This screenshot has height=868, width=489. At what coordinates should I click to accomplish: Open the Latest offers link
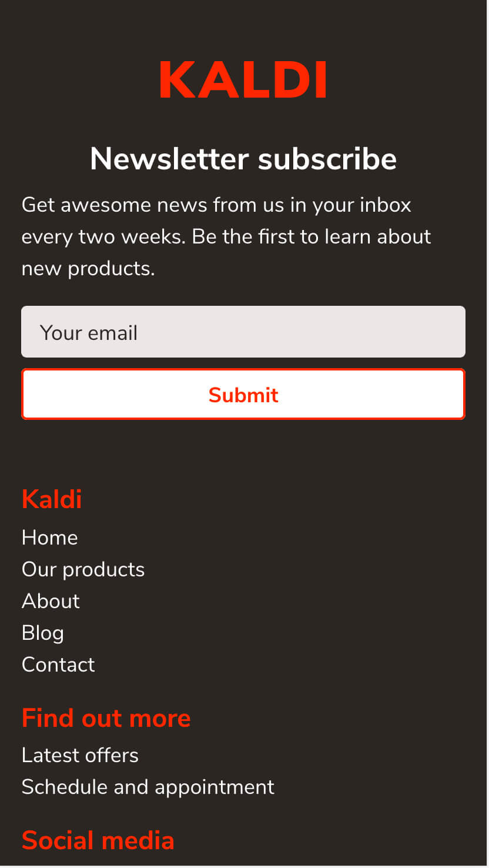(80, 755)
